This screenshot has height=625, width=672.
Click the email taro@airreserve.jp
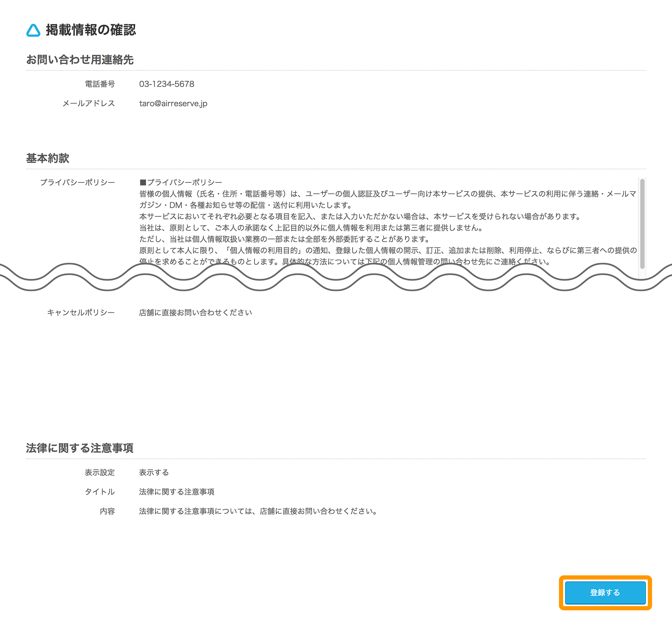coord(173,104)
